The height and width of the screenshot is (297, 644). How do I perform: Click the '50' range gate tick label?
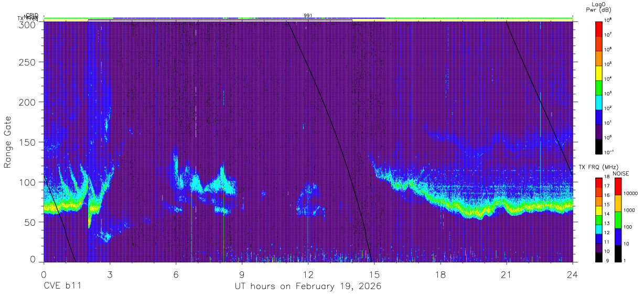30,222
